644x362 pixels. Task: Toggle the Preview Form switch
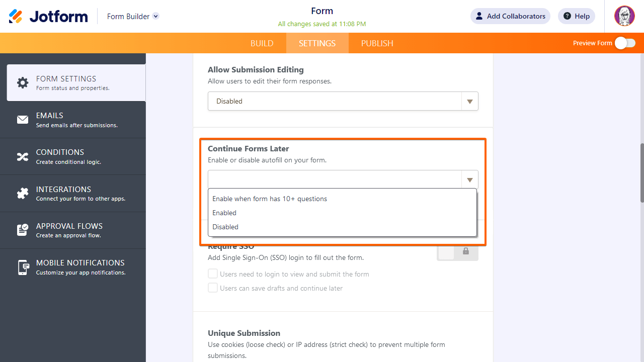point(625,43)
